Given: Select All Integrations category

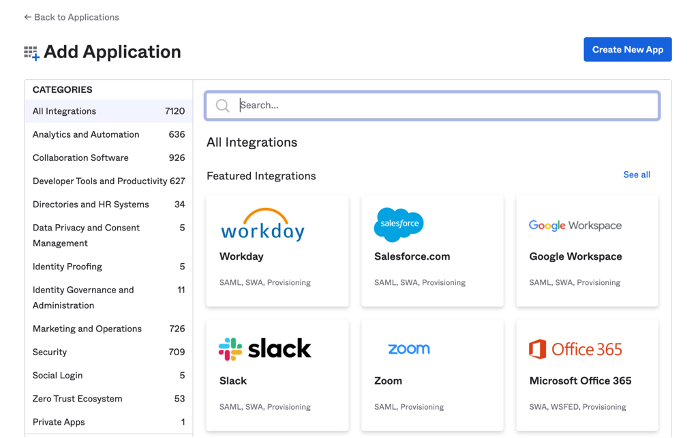Looking at the screenshot, I should (109, 111).
